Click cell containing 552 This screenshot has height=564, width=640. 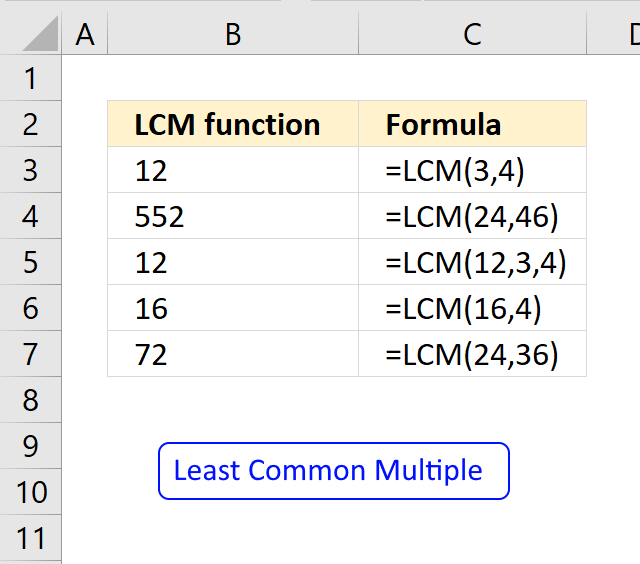(x=233, y=216)
